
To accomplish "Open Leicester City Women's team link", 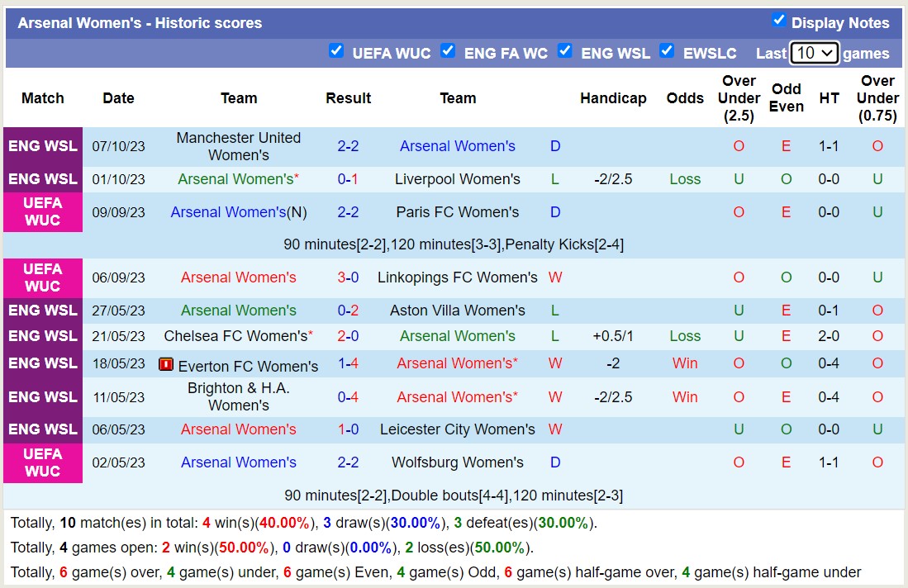I will (x=457, y=429).
